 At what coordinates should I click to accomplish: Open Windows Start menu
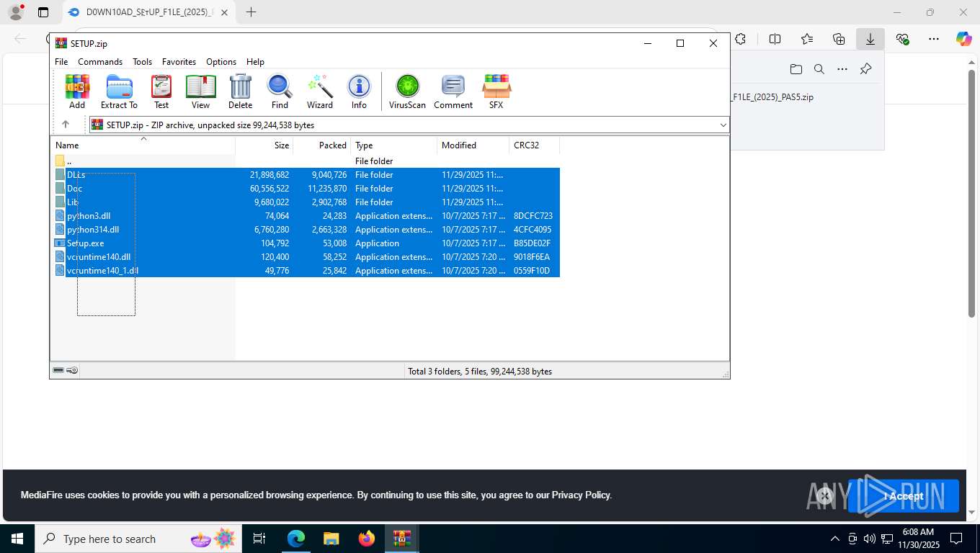tap(17, 539)
